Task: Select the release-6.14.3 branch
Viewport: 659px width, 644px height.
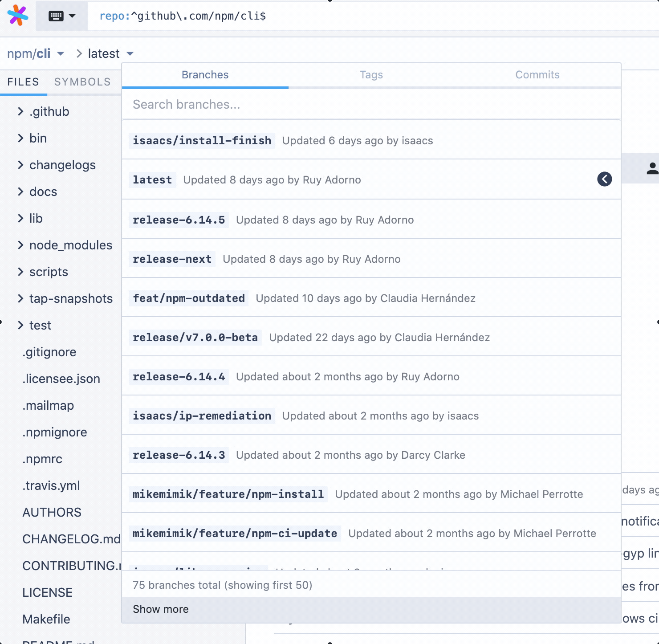Action: [x=371, y=455]
